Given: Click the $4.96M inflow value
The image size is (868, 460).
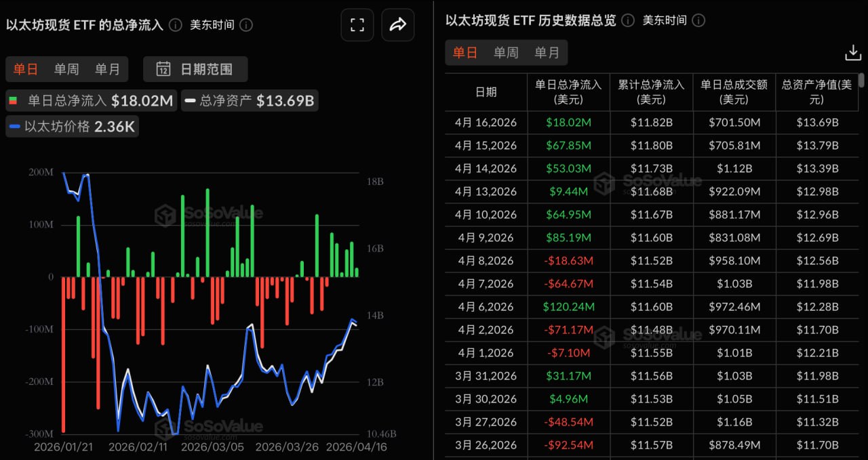Looking at the screenshot, I should (x=568, y=399).
